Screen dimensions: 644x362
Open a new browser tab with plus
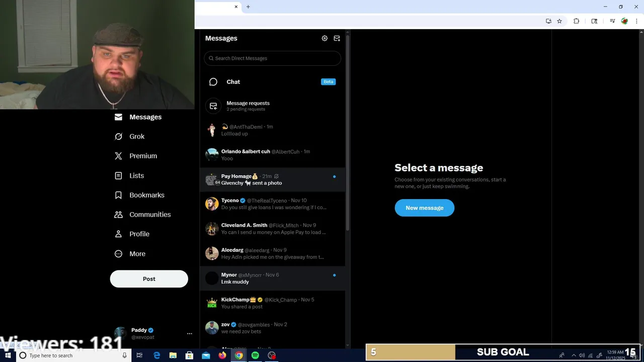[x=248, y=7]
